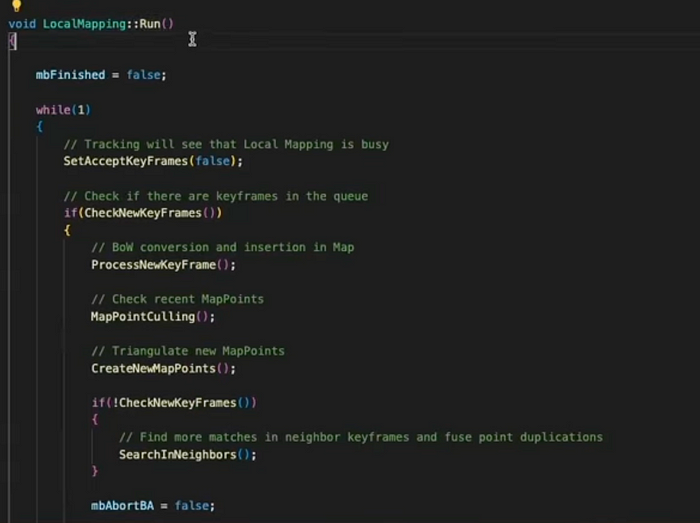
Task: Click the yellow lightbulb code action icon
Action: point(17,5)
